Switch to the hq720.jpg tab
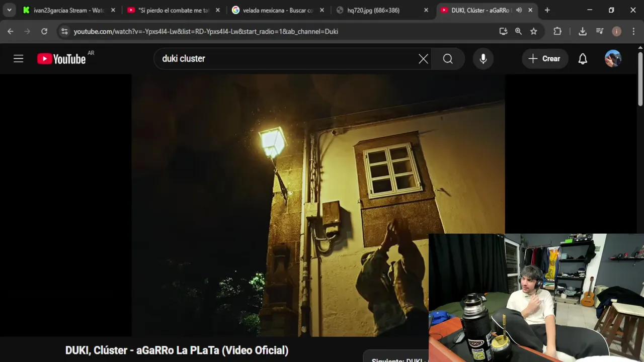Screen dimensions: 644x362 pos(382,10)
